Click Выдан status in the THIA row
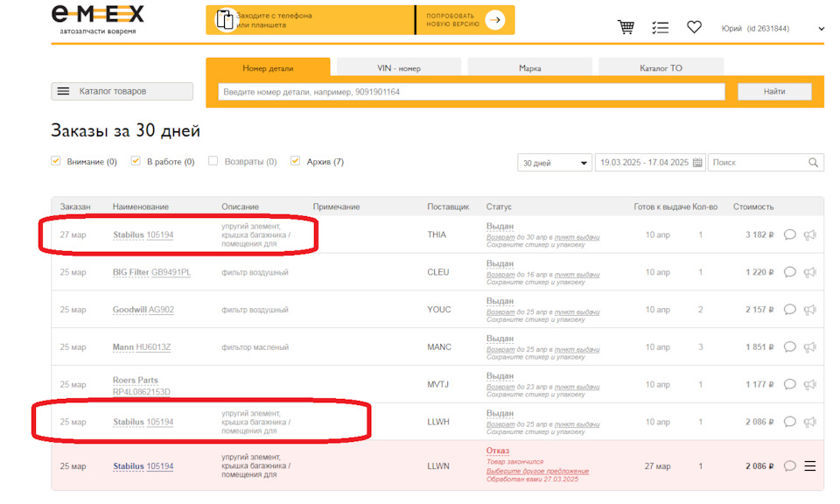The height and width of the screenshot is (504, 840). tap(500, 226)
